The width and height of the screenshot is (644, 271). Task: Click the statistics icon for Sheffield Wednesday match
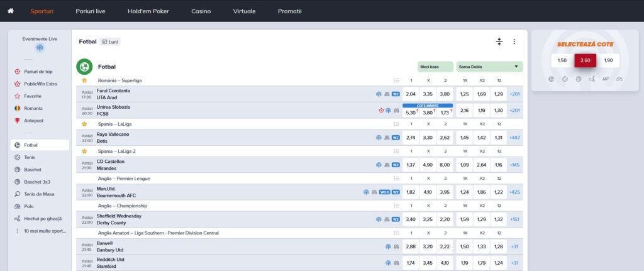pos(387,219)
